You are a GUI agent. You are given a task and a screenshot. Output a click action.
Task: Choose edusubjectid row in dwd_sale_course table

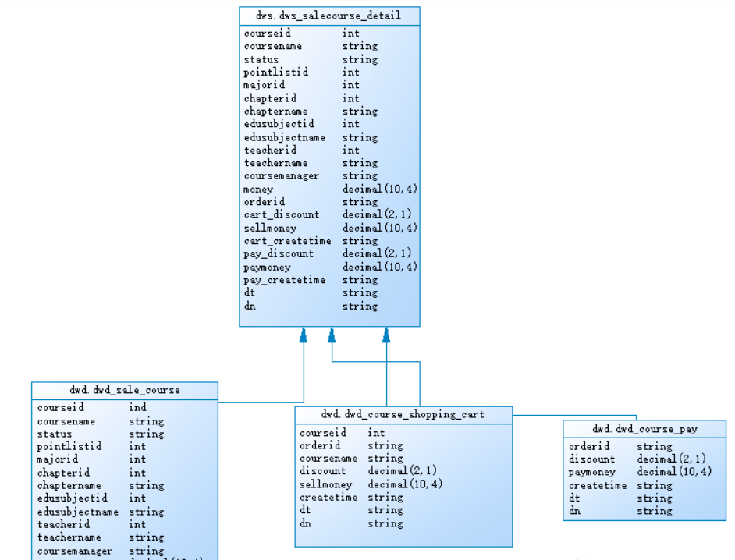[x=125, y=498]
